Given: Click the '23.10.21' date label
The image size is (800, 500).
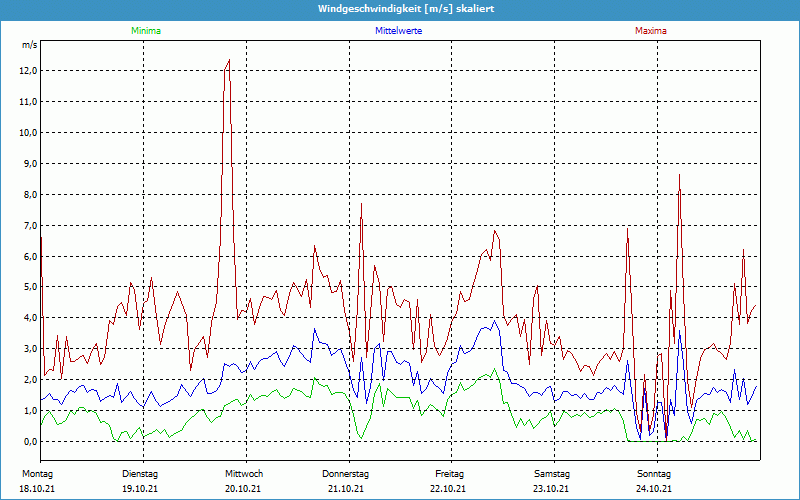Looking at the screenshot, I should tap(551, 489).
